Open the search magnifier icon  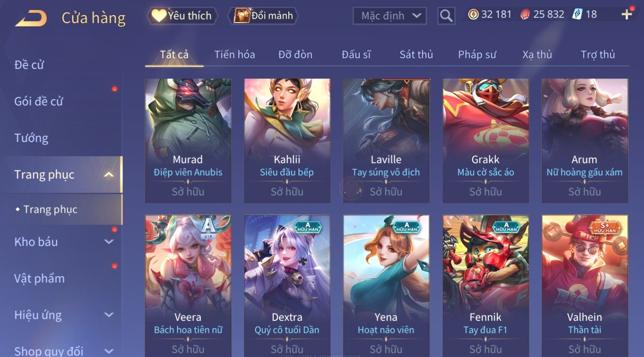(x=446, y=16)
